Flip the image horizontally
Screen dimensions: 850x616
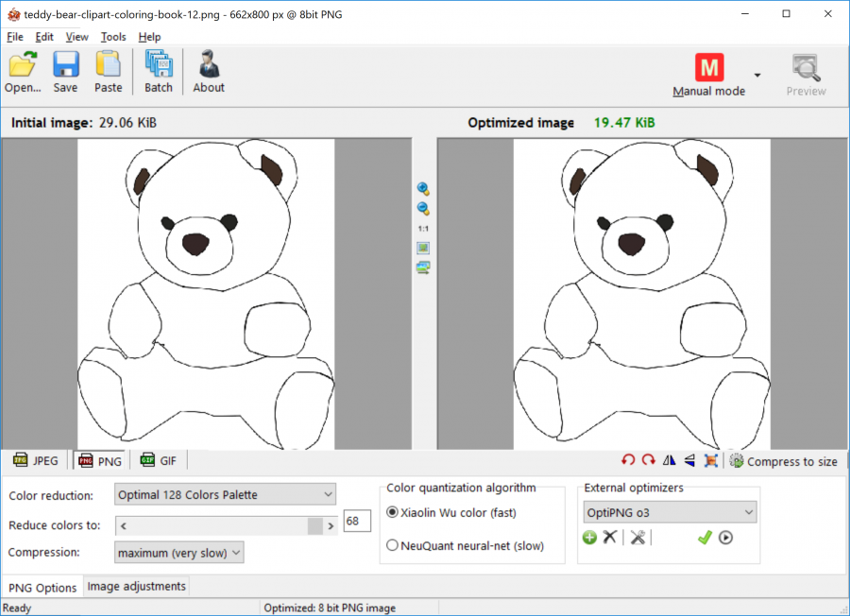(669, 460)
